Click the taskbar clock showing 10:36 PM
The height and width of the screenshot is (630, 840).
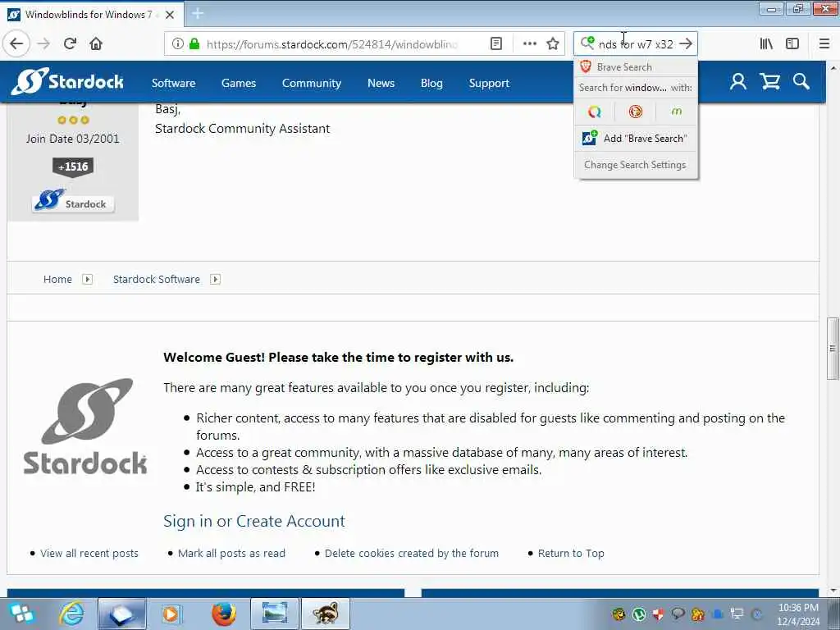(798, 614)
